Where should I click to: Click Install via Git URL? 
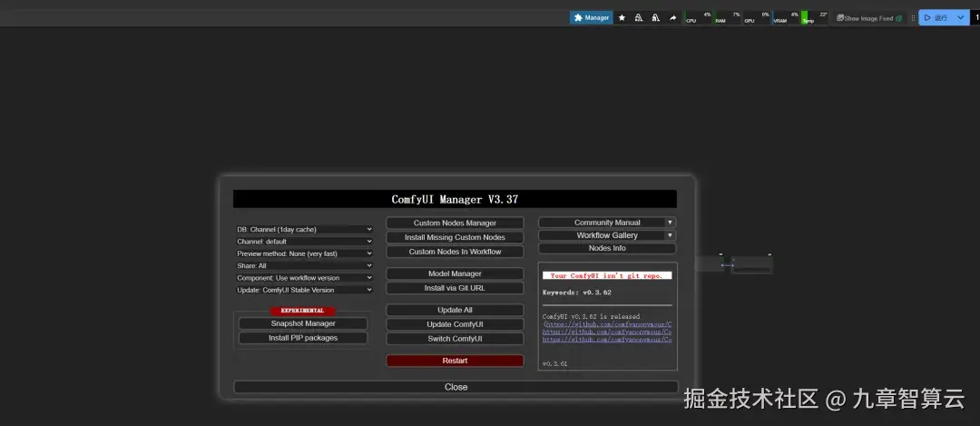pyautogui.click(x=455, y=288)
